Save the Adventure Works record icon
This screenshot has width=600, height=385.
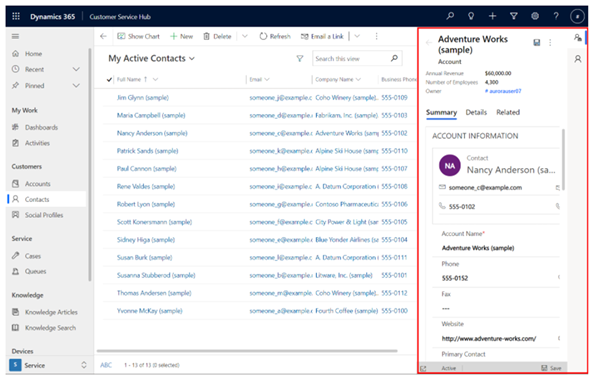(537, 42)
